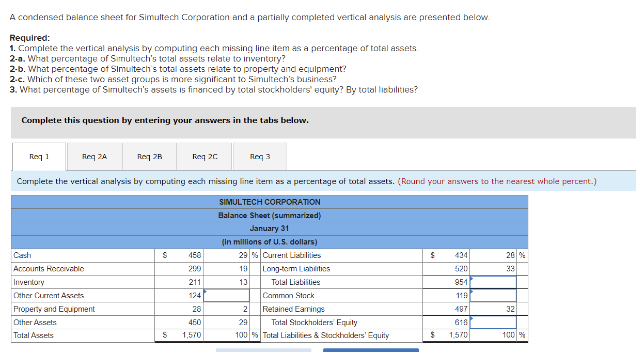Viewport: 644px width, 352px height.
Task: Select the Accounts Receivable percentage 19
Action: 243,269
